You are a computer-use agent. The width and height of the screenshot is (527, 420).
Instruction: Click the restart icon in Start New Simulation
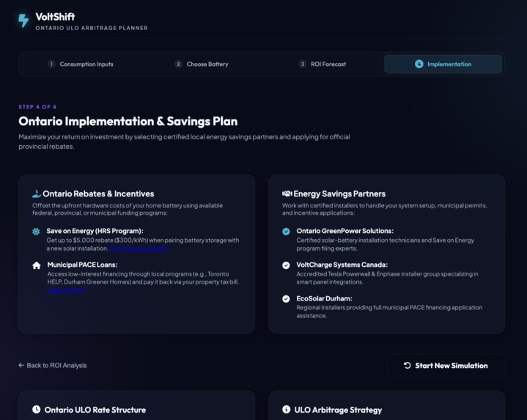pyautogui.click(x=408, y=366)
